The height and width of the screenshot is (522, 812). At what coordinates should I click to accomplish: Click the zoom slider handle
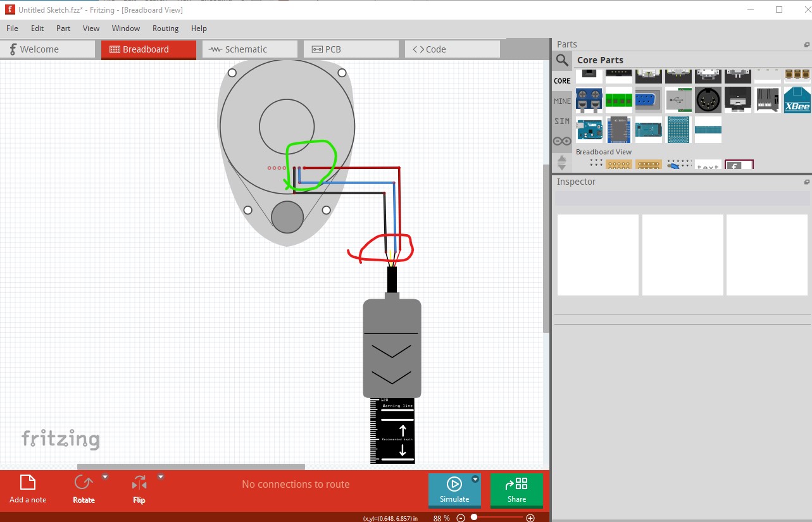click(474, 517)
